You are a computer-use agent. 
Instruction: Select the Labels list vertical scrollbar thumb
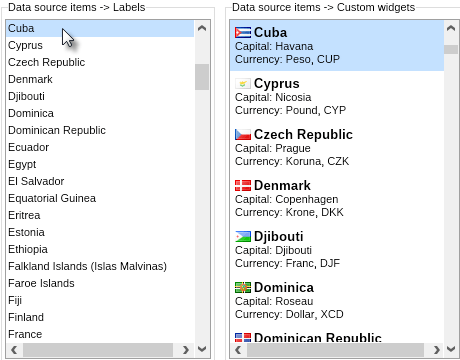click(202, 77)
